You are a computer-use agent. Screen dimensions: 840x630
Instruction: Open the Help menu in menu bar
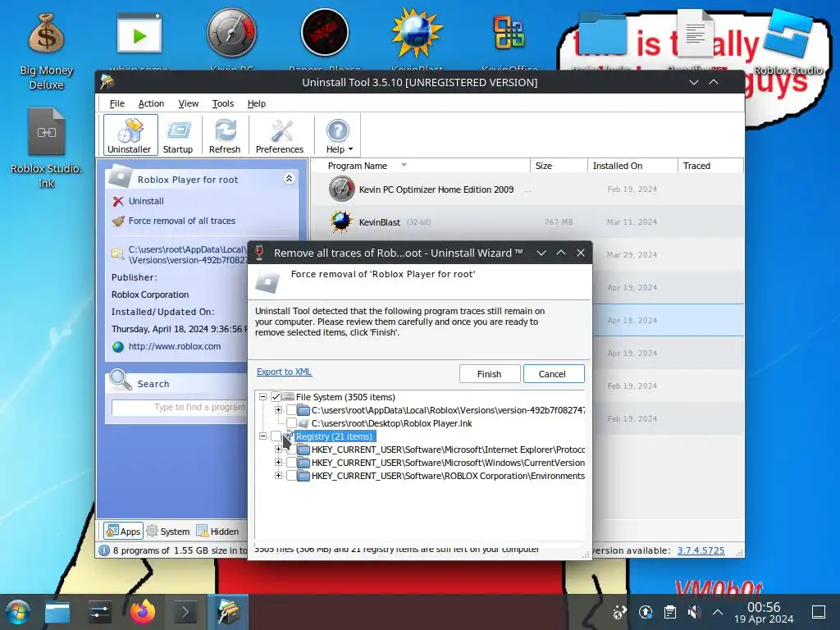(x=256, y=103)
